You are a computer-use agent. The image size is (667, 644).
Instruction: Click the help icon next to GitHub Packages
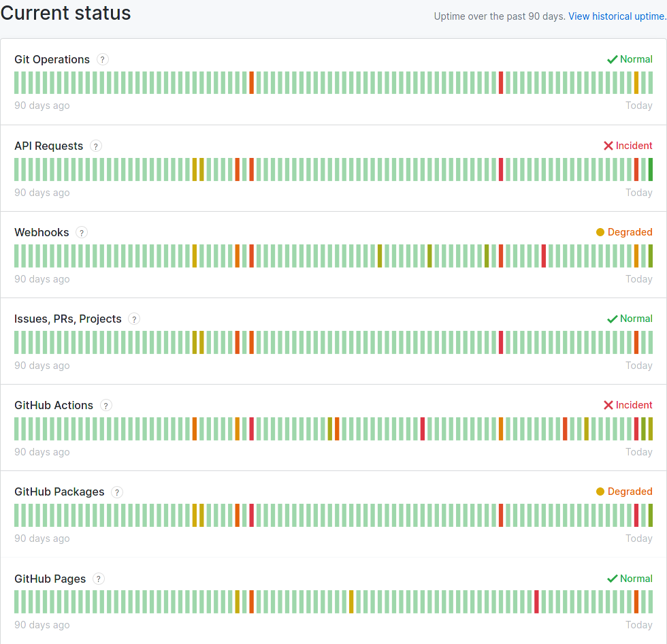(x=117, y=492)
